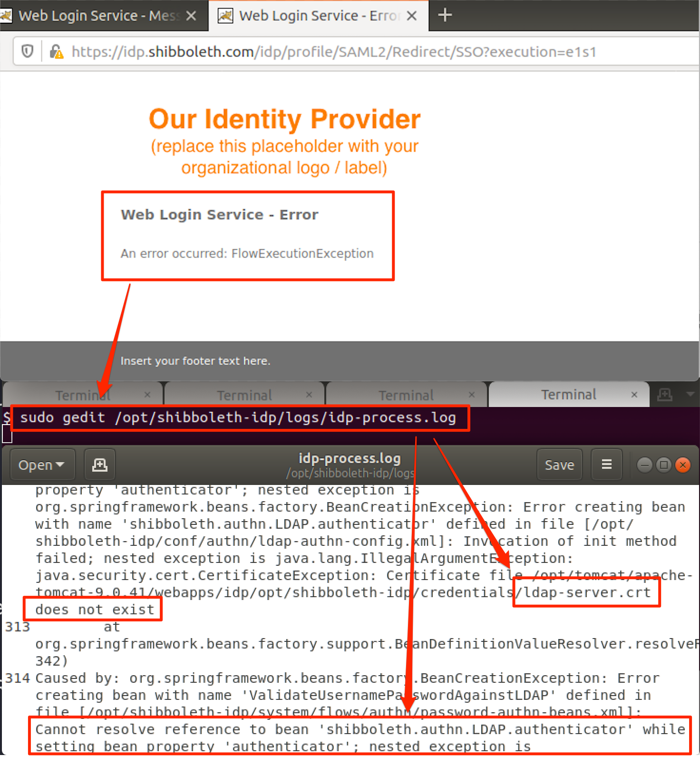Show site security info via lock warning icon
Screen dimensions: 700x775
(57, 51)
